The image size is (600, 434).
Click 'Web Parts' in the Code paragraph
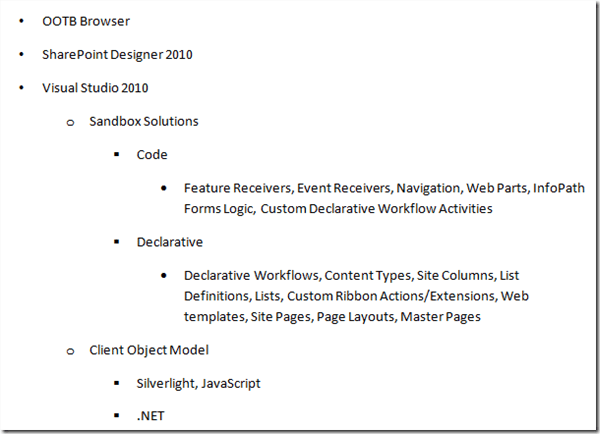click(499, 188)
